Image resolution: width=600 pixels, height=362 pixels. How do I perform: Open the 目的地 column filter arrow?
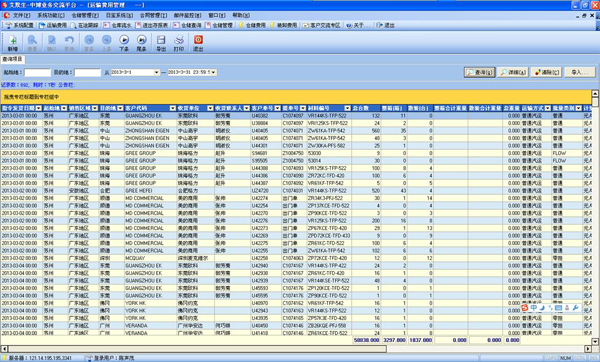click(x=120, y=108)
